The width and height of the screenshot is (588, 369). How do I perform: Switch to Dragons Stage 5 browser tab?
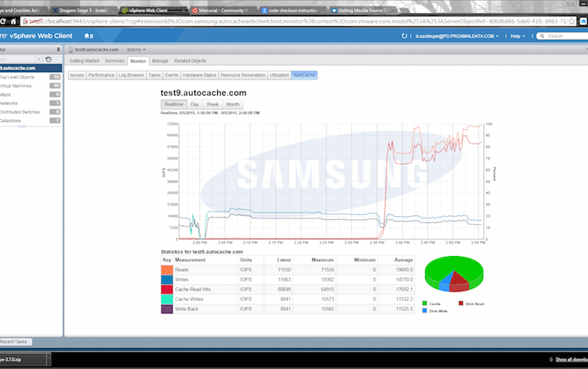pos(83,11)
